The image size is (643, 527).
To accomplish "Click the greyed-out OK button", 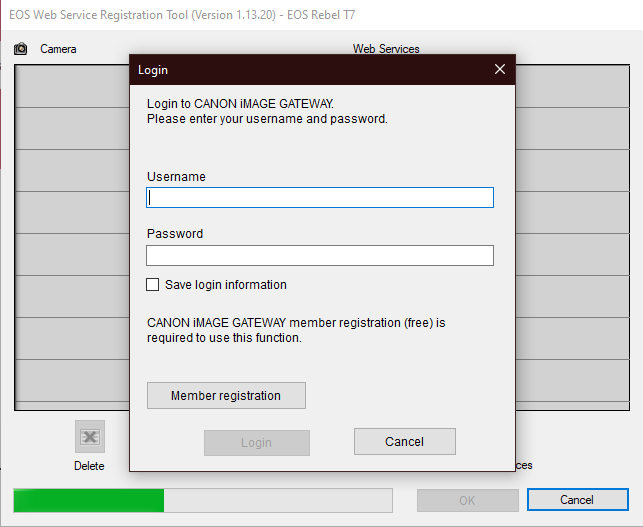I will 467,500.
